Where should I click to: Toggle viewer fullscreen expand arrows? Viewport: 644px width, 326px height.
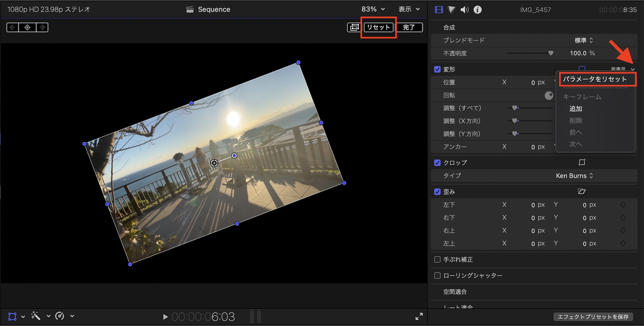pos(419,316)
